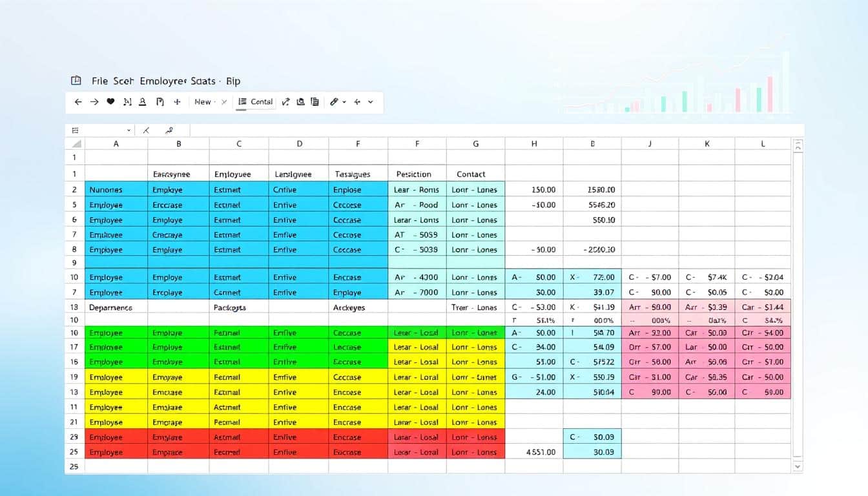
Task: Select column A header
Action: coord(116,144)
